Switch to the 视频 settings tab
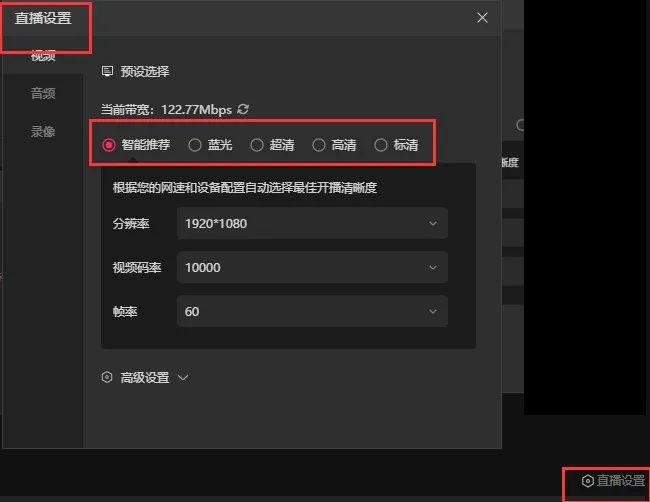 (43, 57)
